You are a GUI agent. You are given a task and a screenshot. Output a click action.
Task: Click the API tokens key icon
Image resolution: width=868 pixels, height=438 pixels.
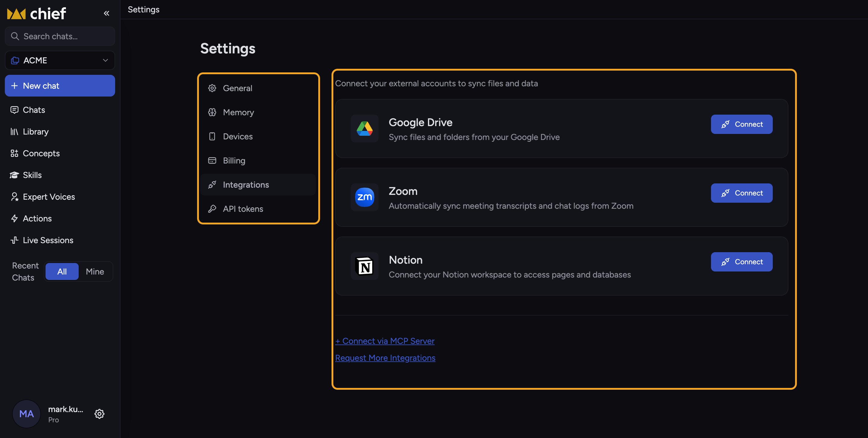tap(212, 209)
